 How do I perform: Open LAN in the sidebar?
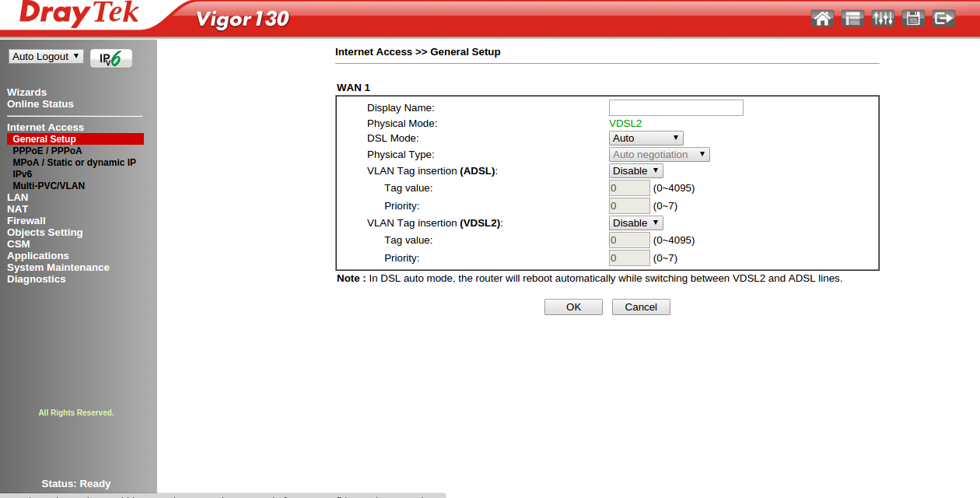[x=18, y=197]
